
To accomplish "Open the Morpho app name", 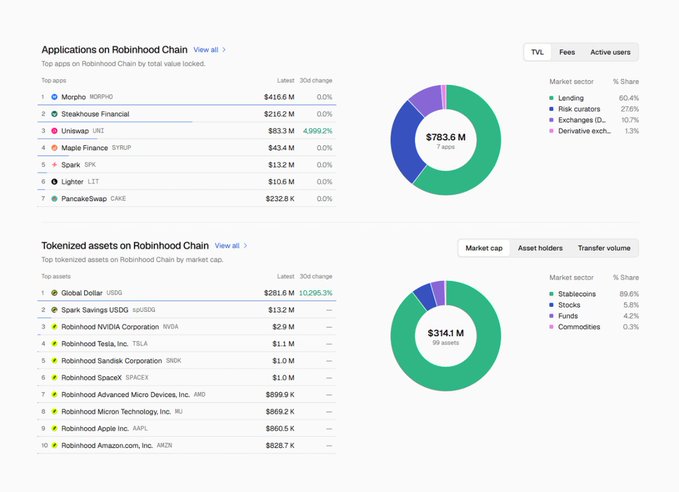I will point(74,97).
